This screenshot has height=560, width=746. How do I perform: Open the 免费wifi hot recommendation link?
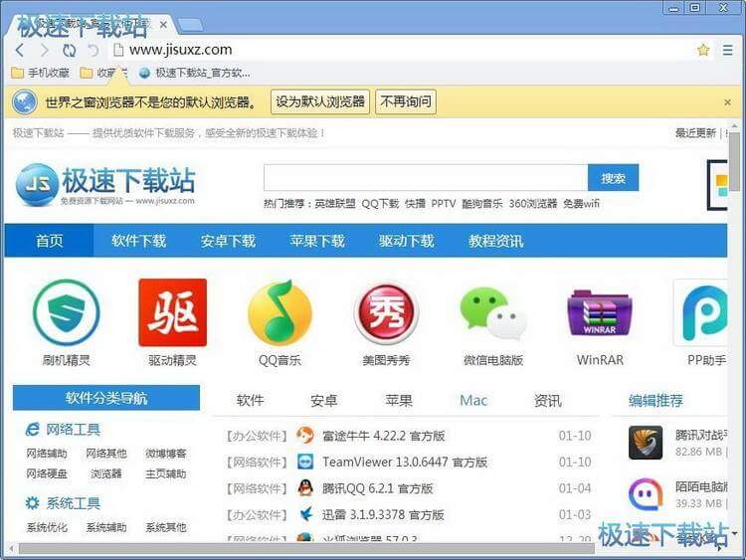(x=582, y=204)
